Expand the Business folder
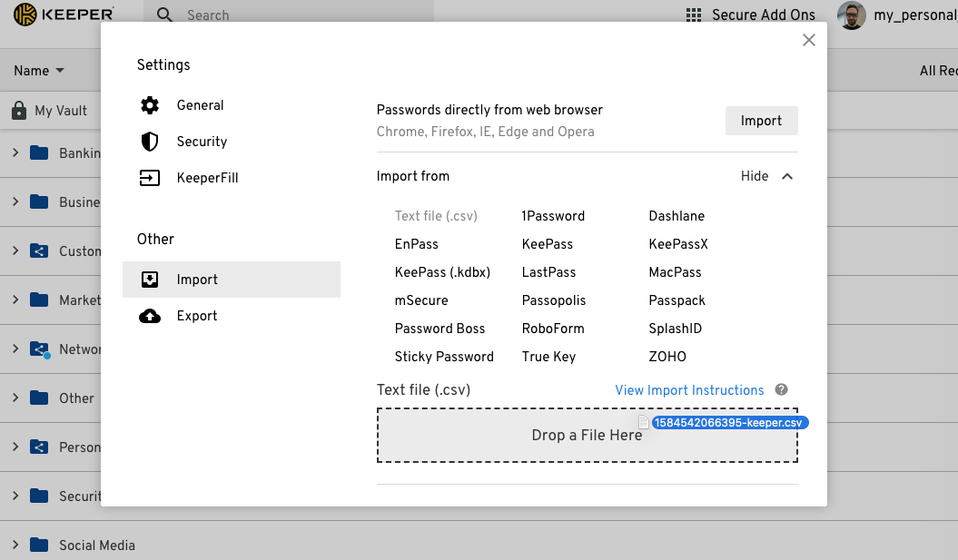This screenshot has width=958, height=560. pos(15,201)
